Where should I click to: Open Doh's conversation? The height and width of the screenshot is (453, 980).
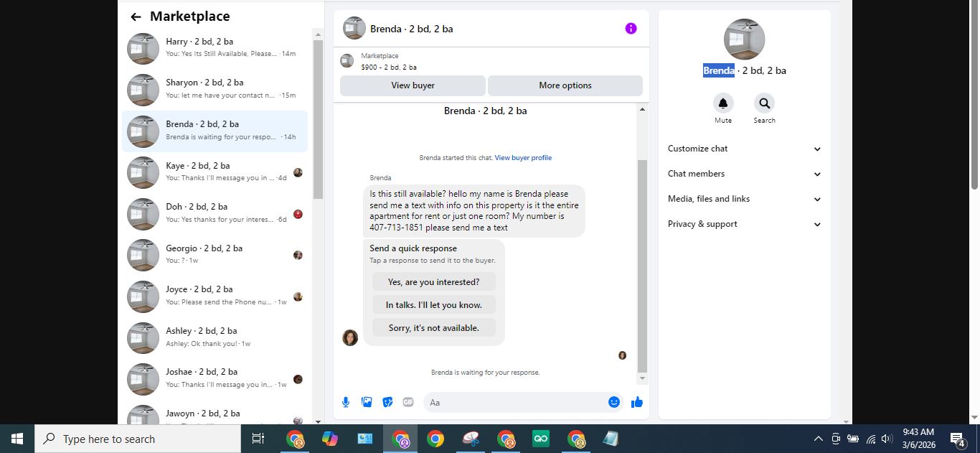tap(215, 213)
